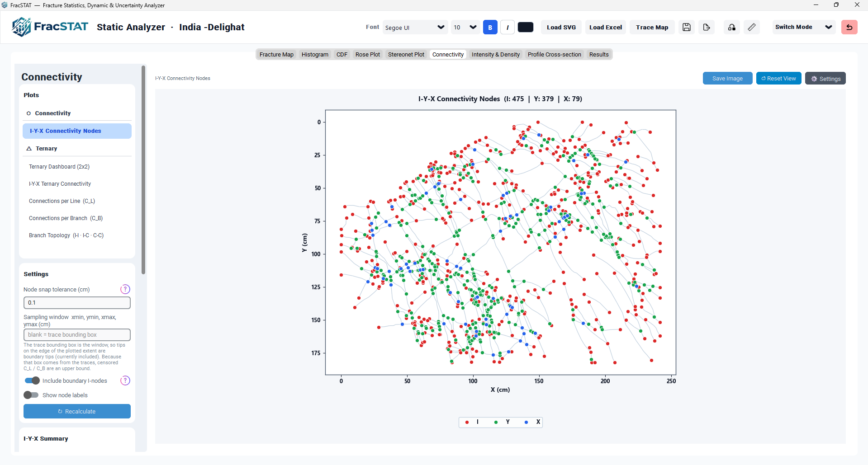Click the Reset View button

point(779,79)
